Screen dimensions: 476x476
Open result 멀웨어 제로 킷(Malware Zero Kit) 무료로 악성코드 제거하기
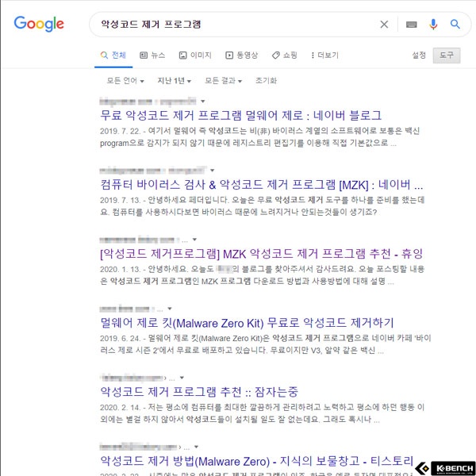[247, 323]
